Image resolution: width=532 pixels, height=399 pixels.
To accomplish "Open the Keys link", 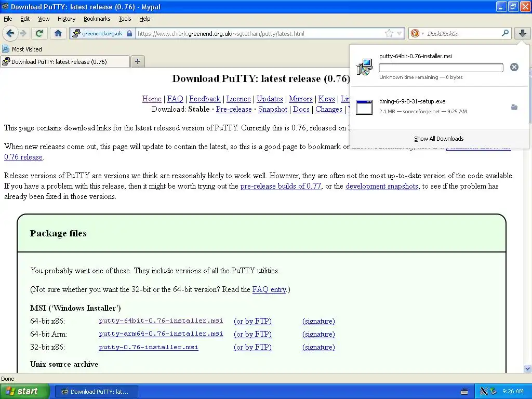I will point(326,99).
